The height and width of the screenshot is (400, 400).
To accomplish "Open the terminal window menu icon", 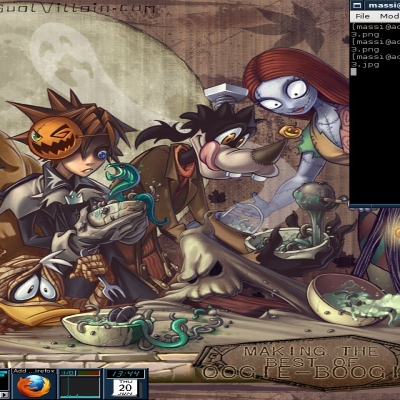I will click(357, 5).
